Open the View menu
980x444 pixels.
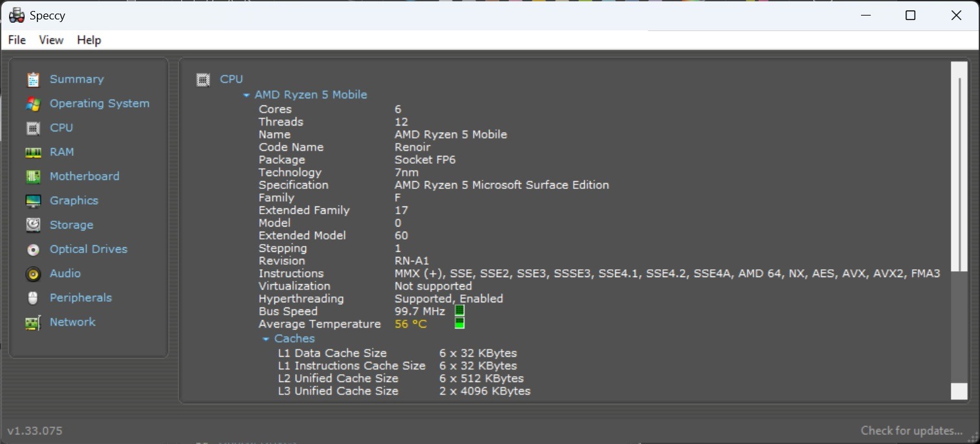click(x=51, y=40)
